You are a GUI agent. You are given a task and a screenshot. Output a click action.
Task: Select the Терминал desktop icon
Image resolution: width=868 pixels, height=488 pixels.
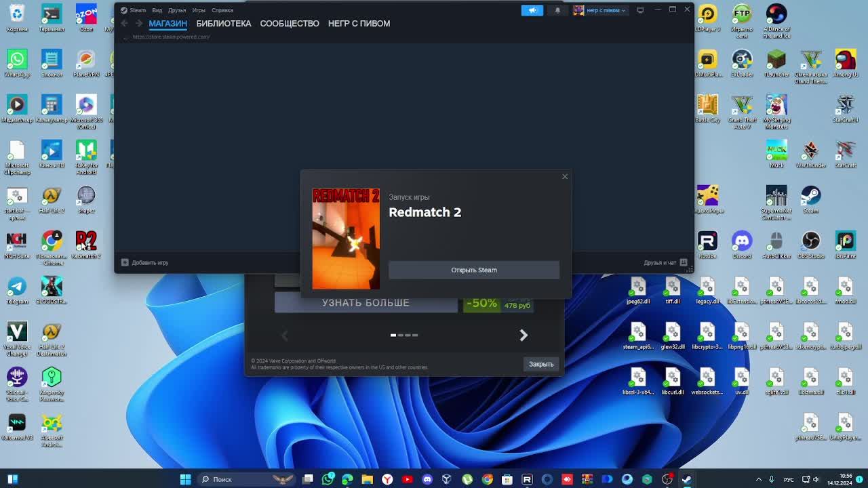pyautogui.click(x=52, y=18)
